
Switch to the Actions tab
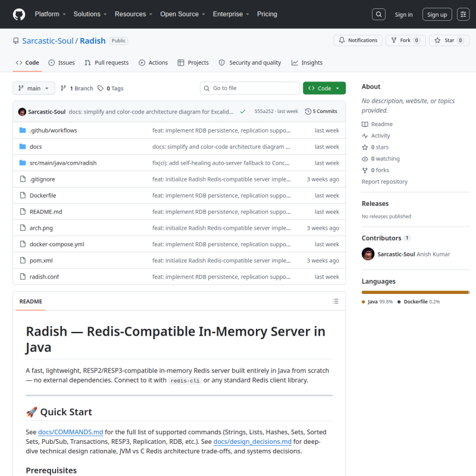click(x=154, y=62)
